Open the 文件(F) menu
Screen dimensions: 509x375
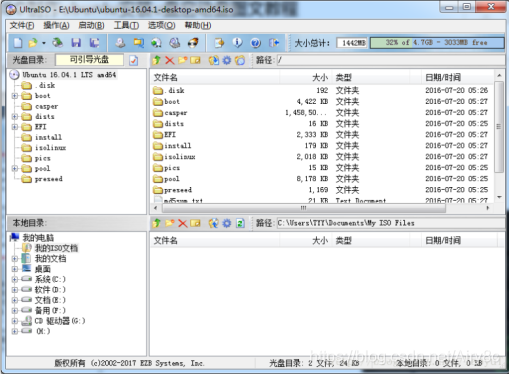(x=22, y=25)
